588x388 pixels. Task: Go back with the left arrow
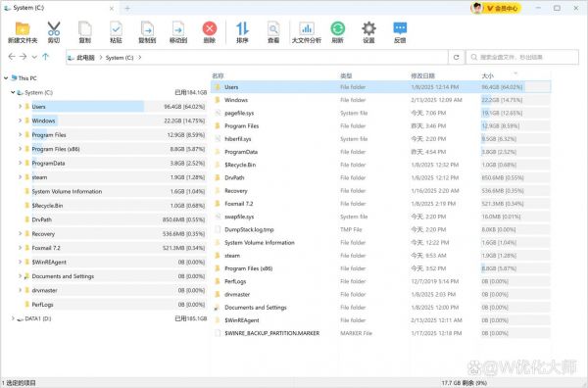12,57
